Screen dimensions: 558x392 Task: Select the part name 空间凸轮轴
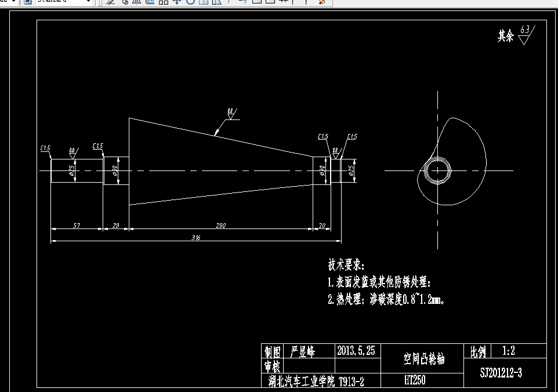[x=424, y=358]
